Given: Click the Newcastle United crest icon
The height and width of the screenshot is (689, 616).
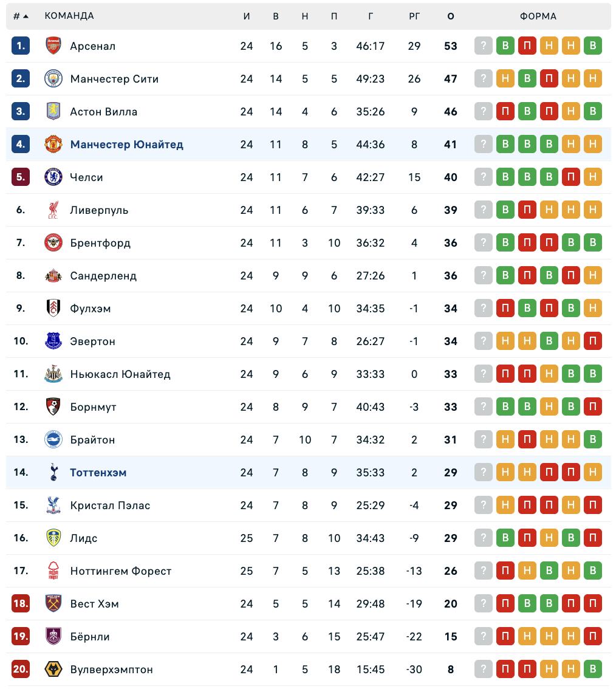Looking at the screenshot, I should [53, 374].
